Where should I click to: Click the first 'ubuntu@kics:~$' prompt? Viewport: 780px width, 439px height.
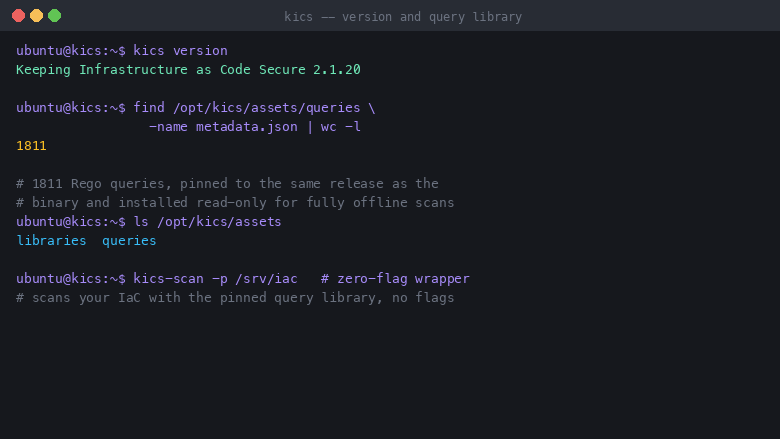point(71,51)
